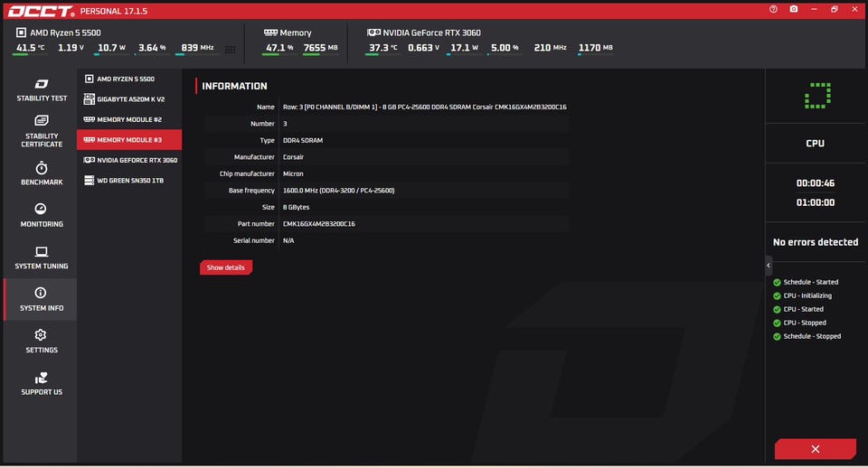The width and height of the screenshot is (868, 468).
Task: Click the Base frequency value 1600.0 MHz
Action: [339, 191]
